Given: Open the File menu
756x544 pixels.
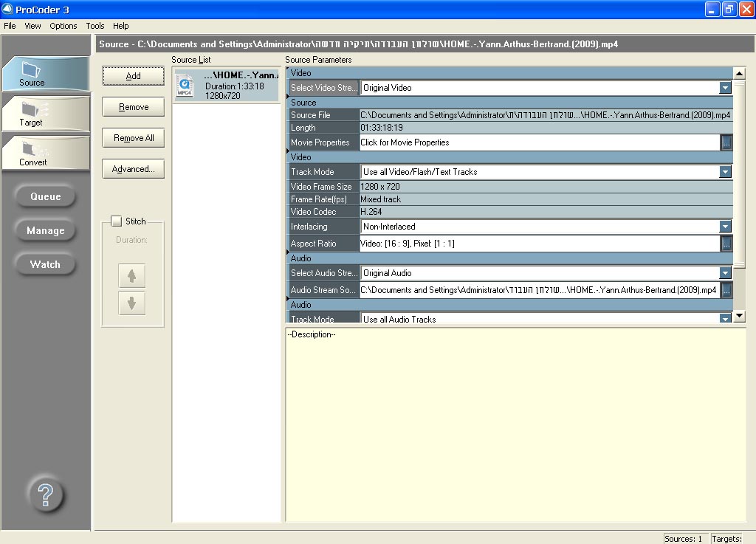Looking at the screenshot, I should [10, 26].
